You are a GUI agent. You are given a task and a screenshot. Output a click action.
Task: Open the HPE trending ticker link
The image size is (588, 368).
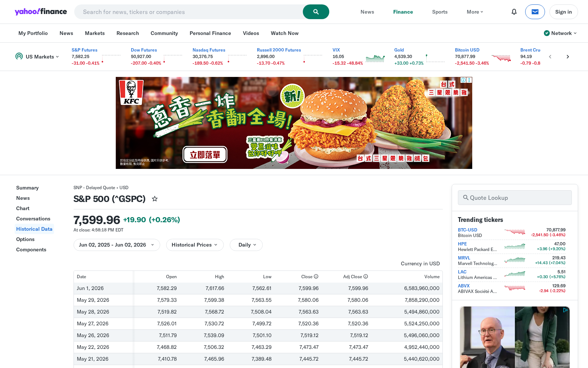tap(462, 244)
